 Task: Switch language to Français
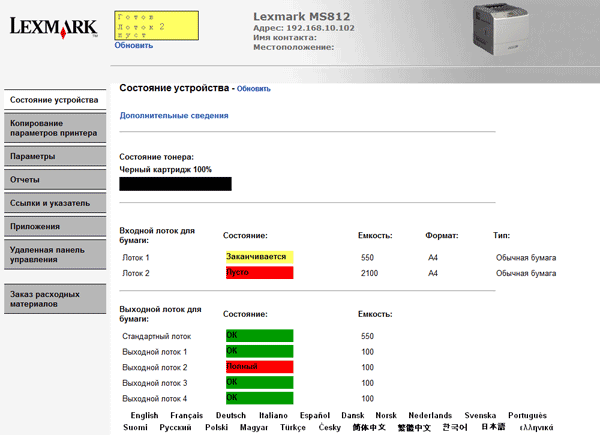186,415
